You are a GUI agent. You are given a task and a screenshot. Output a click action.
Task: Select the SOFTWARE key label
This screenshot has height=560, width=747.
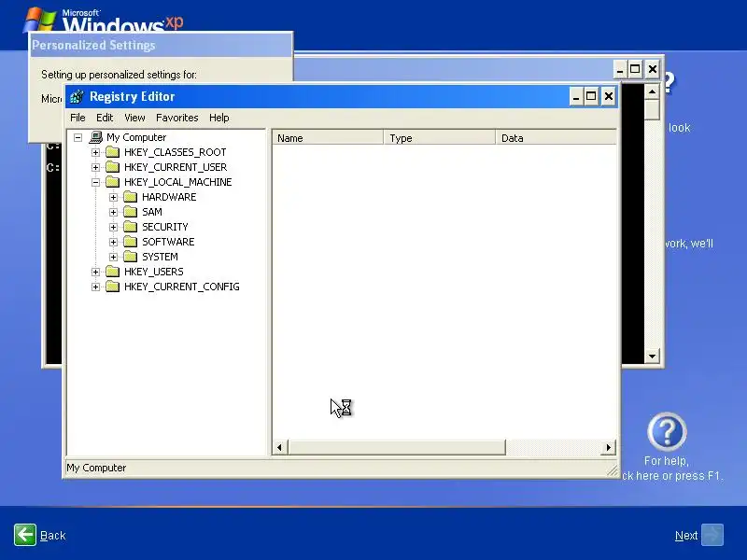[168, 242]
